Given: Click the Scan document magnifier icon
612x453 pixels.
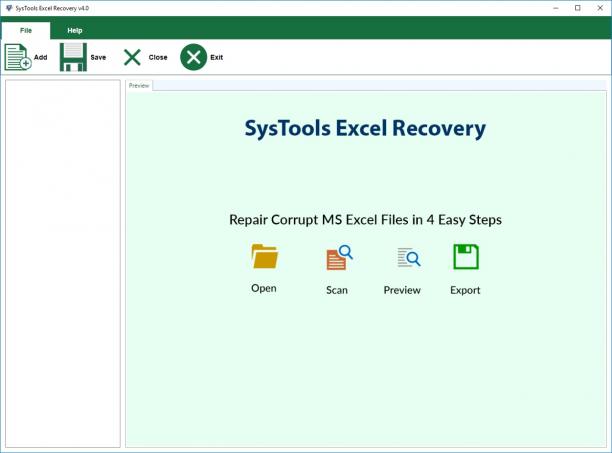Looking at the screenshot, I should pos(339,257).
